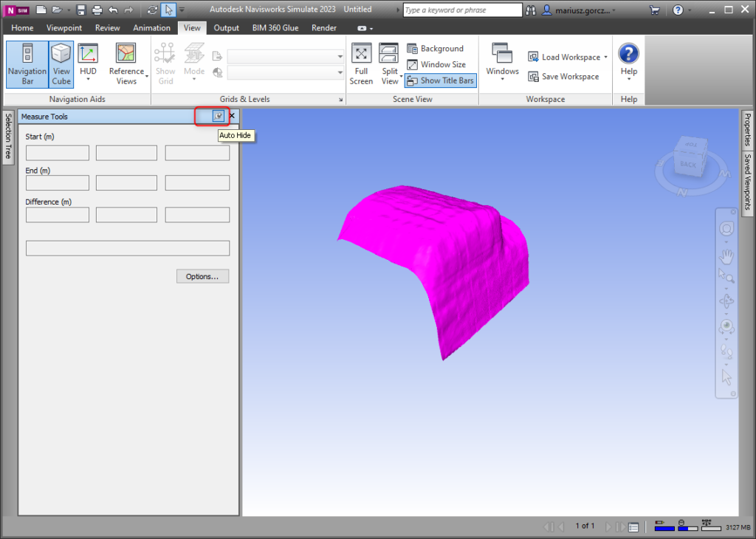756x539 pixels.
Task: Open the HUD tool in Navigation Aids
Action: tap(88, 63)
